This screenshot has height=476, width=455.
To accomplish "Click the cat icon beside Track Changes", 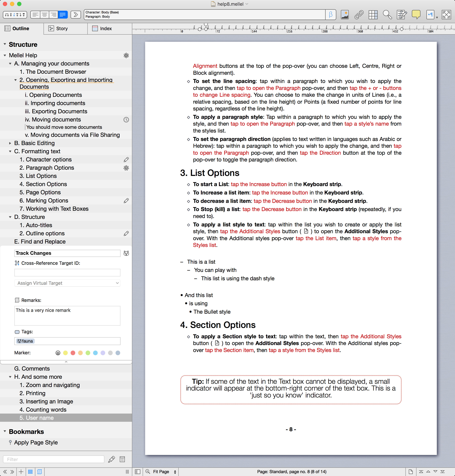I will pyautogui.click(x=126, y=253).
